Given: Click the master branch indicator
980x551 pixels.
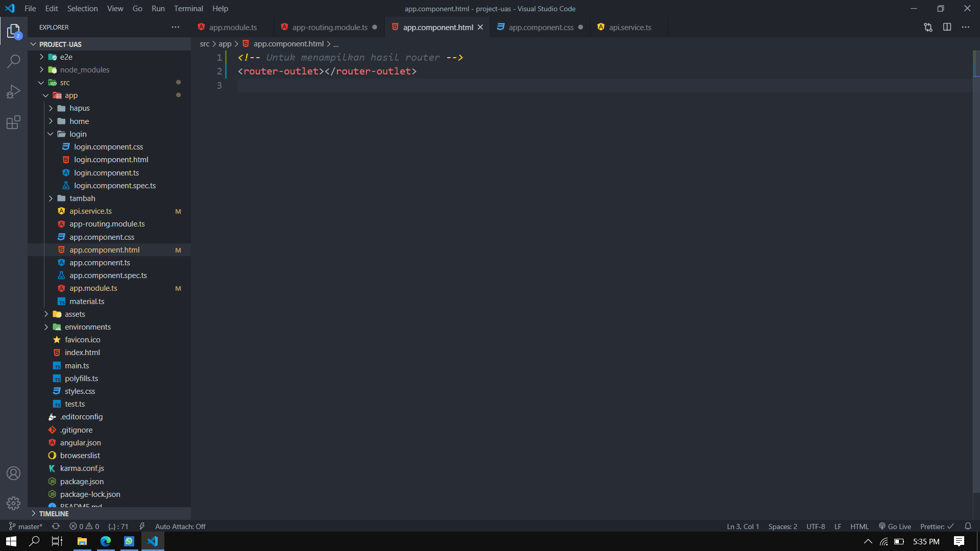Looking at the screenshot, I should click(x=26, y=527).
